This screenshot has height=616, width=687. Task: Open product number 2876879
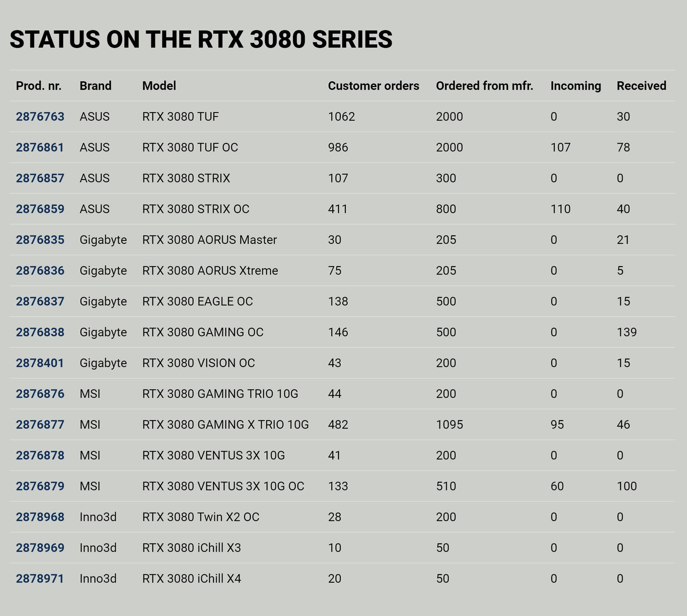coord(40,486)
